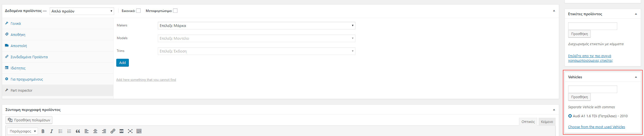Apply italic formatting in the editor

[51, 131]
